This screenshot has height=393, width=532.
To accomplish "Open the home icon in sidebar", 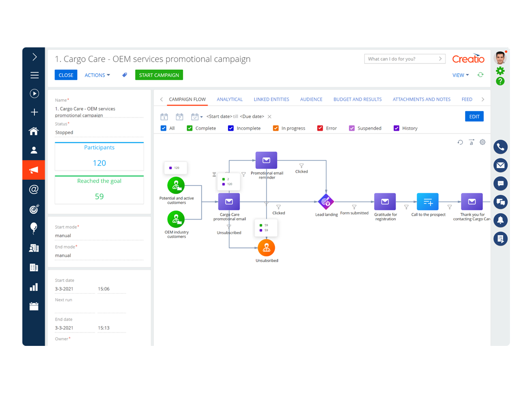I will click(33, 131).
